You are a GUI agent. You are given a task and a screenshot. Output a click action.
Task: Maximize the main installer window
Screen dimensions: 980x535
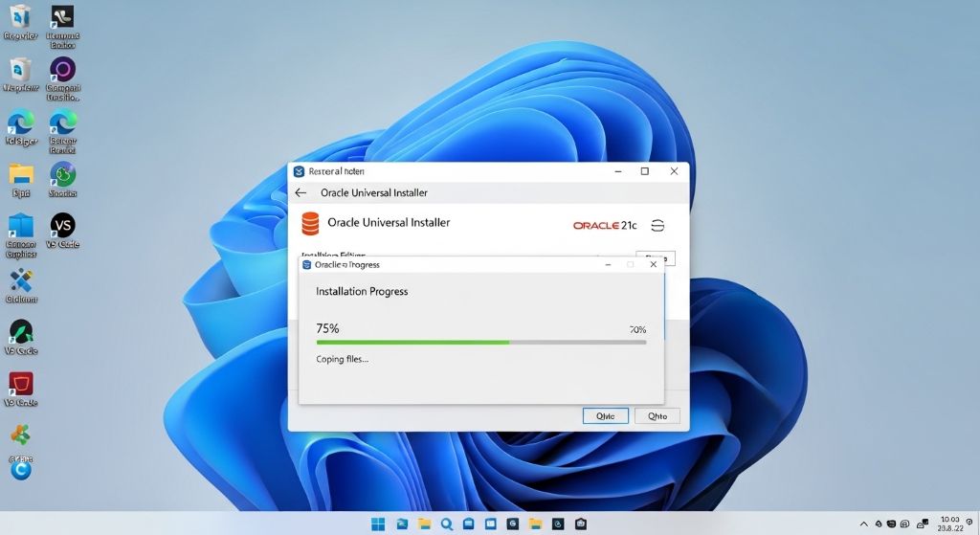click(x=644, y=171)
